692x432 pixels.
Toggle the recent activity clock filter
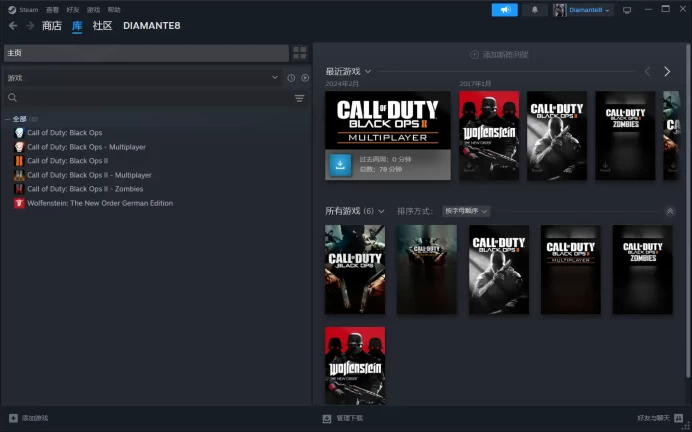[x=291, y=78]
